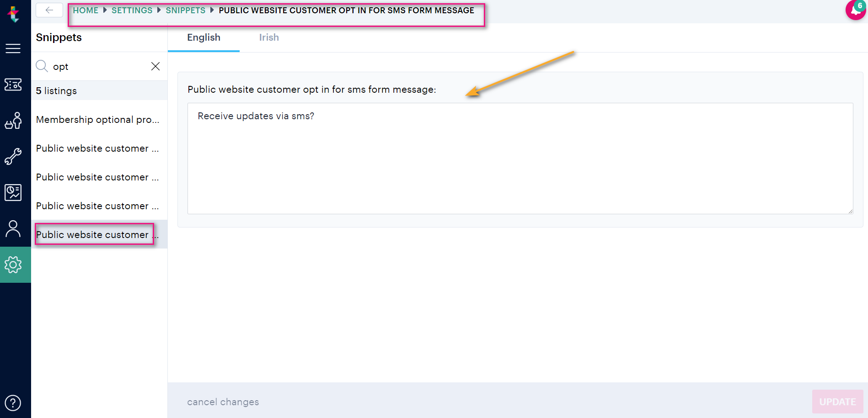The image size is (868, 418).
Task: Click the search magnifier icon
Action: coord(42,66)
